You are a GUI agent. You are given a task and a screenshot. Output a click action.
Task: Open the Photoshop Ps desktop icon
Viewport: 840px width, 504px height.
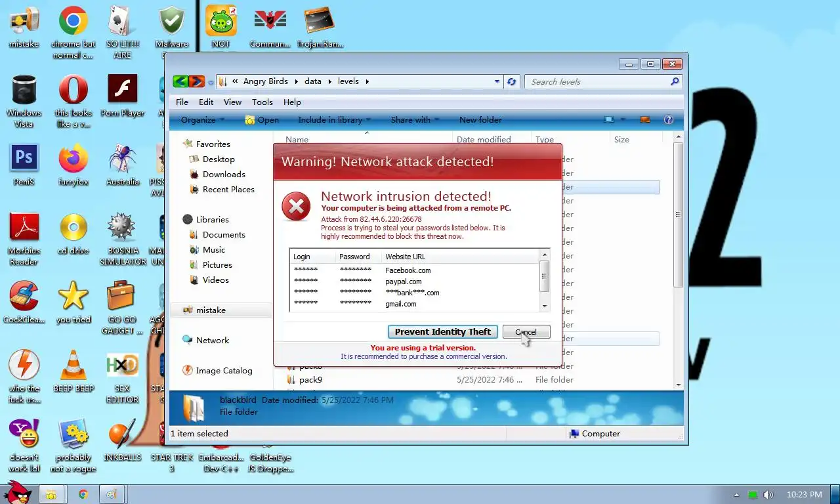[x=24, y=158]
